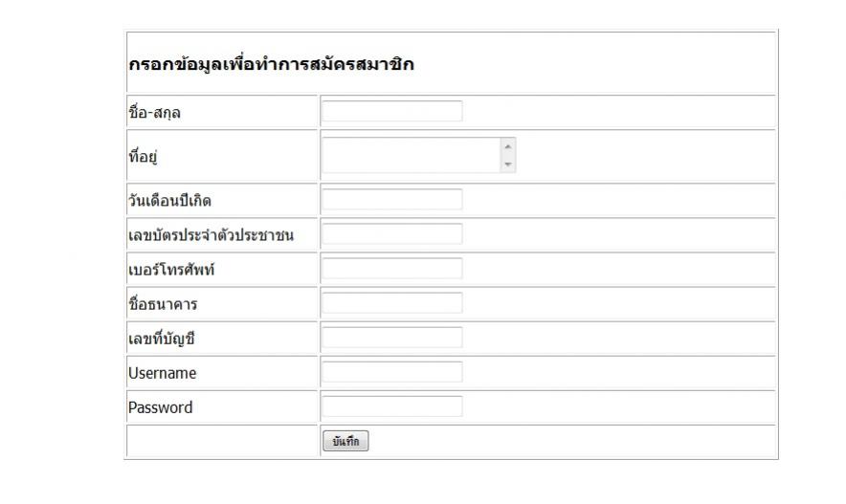Click the address box scroll-down arrow
This screenshot has width=846, height=504.
pos(508,164)
